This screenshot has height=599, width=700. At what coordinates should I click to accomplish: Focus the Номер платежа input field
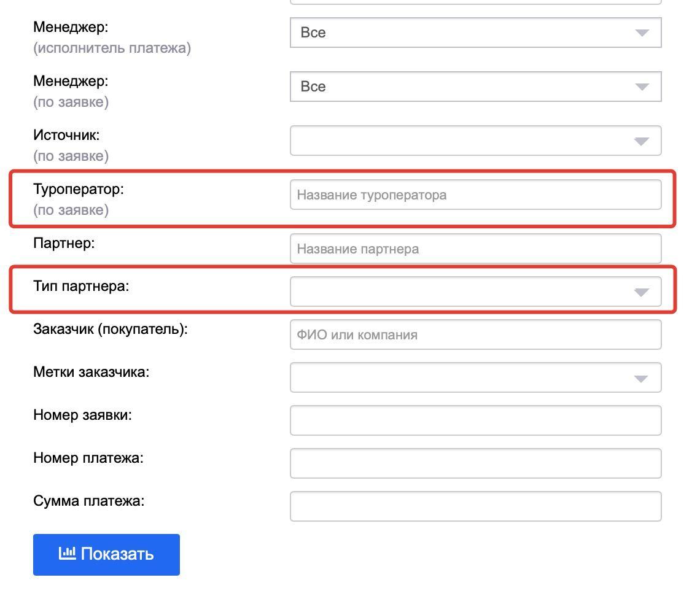pos(475,463)
